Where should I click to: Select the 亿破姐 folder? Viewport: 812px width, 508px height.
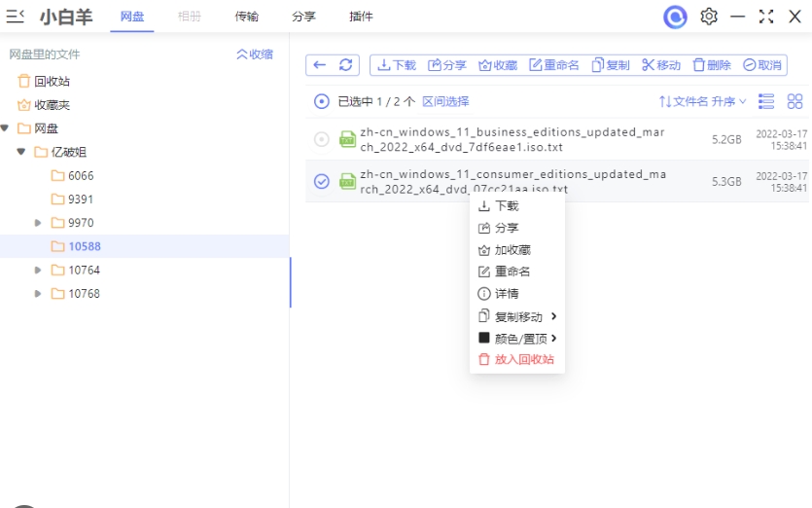coord(68,152)
